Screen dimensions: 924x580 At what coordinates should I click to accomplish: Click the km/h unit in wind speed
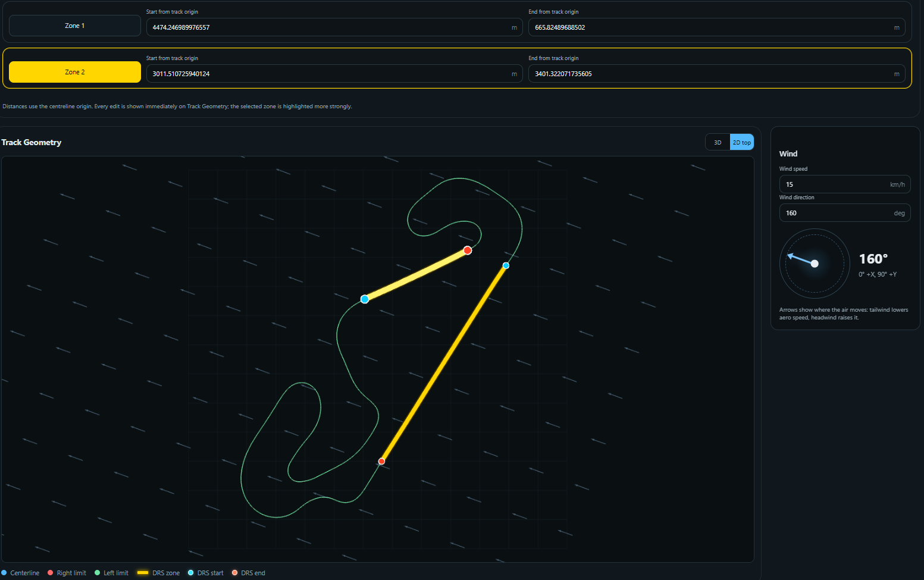[897, 184]
